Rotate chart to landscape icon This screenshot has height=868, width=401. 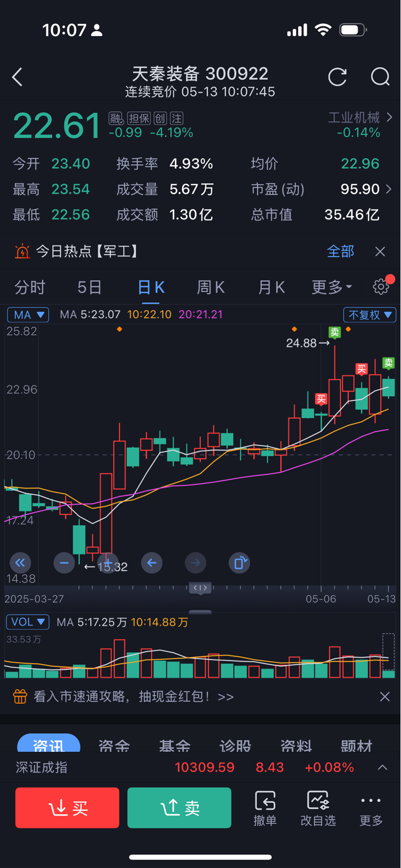tap(239, 563)
